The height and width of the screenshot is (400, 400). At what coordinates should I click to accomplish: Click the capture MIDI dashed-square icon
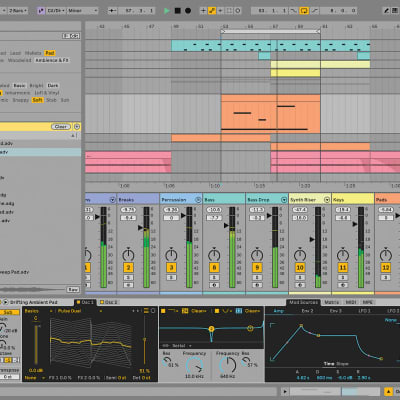point(229,11)
